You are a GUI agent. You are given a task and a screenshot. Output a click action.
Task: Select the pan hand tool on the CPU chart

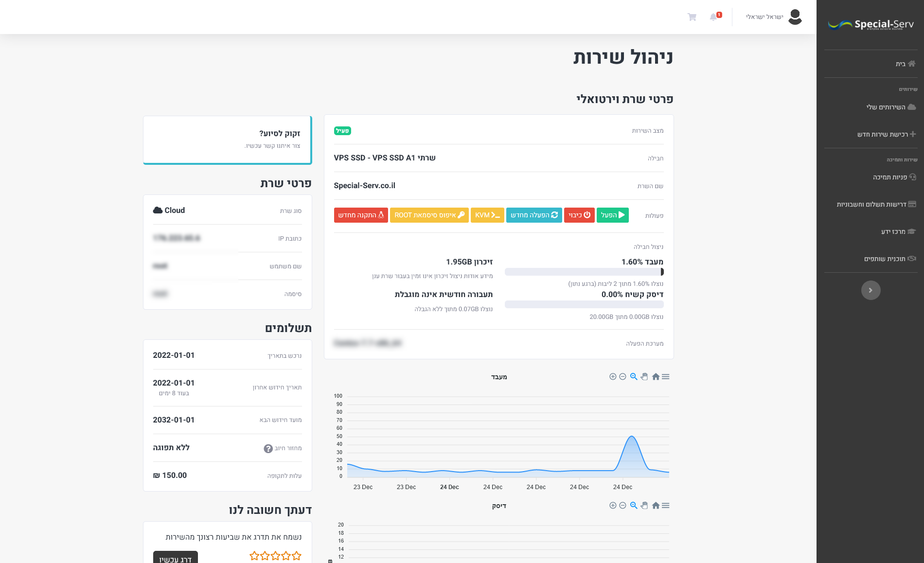644,377
